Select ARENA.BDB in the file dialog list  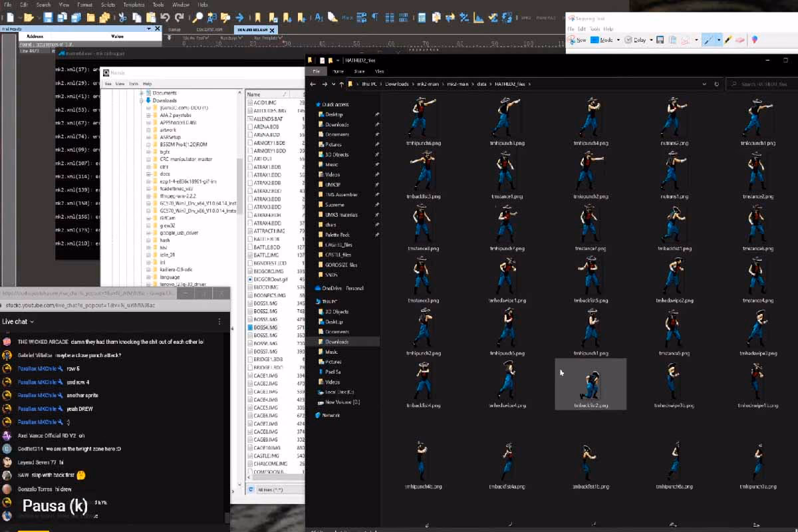[x=266, y=126]
